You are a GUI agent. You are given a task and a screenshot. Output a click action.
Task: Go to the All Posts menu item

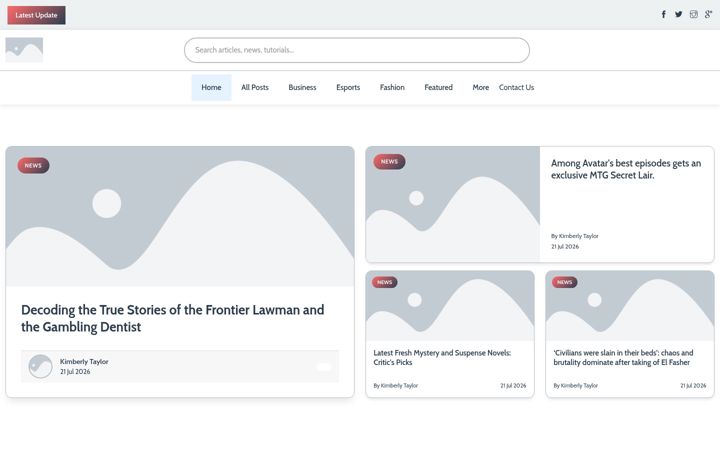pyautogui.click(x=255, y=87)
